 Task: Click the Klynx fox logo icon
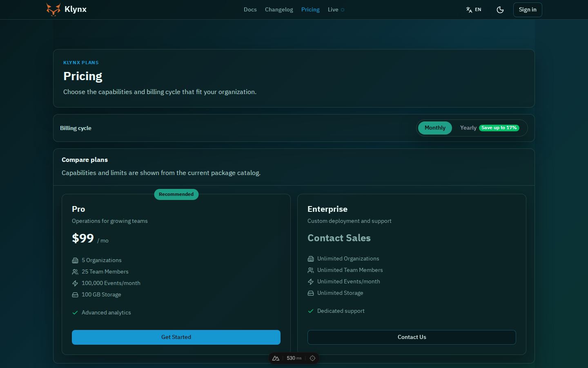coord(53,9)
